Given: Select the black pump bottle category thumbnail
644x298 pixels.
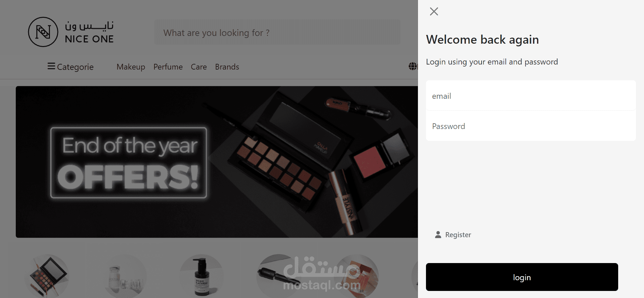Looking at the screenshot, I should point(201,276).
